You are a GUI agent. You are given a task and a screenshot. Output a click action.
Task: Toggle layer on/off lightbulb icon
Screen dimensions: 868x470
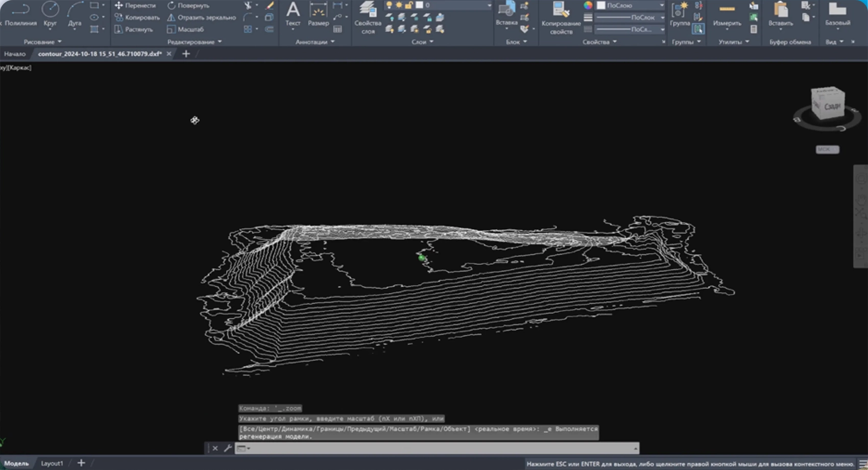[389, 5]
